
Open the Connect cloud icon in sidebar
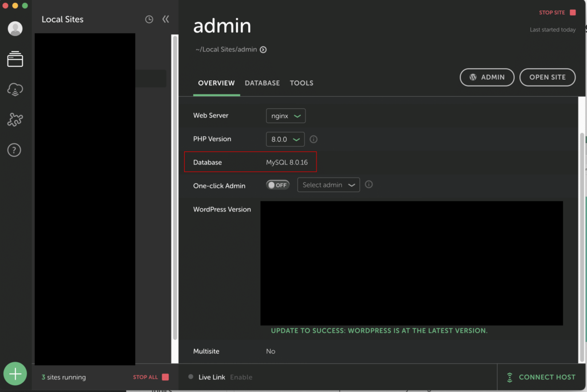(15, 89)
